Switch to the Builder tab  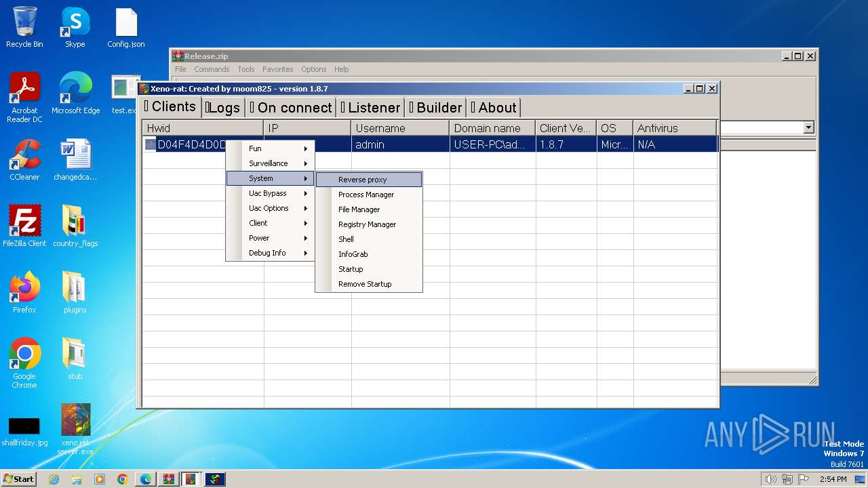435,108
